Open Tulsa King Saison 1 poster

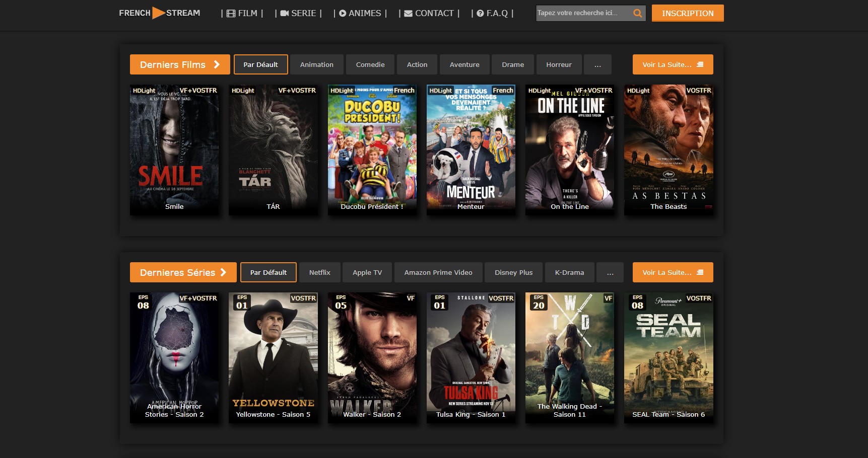471,358
